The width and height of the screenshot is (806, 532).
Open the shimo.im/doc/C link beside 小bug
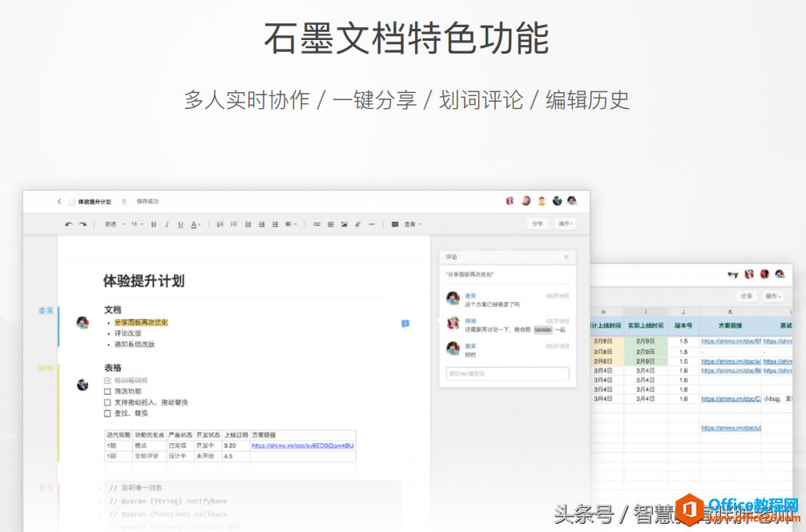731,399
